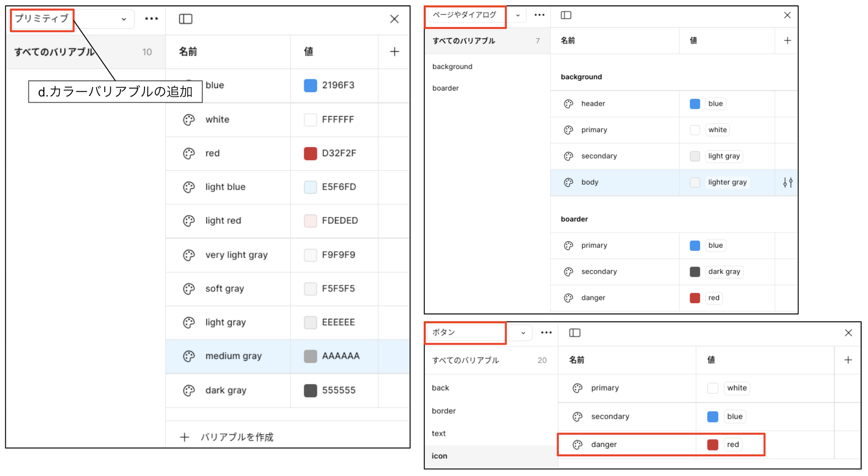Click バリアブルを作成 to create a variable

tap(237, 437)
